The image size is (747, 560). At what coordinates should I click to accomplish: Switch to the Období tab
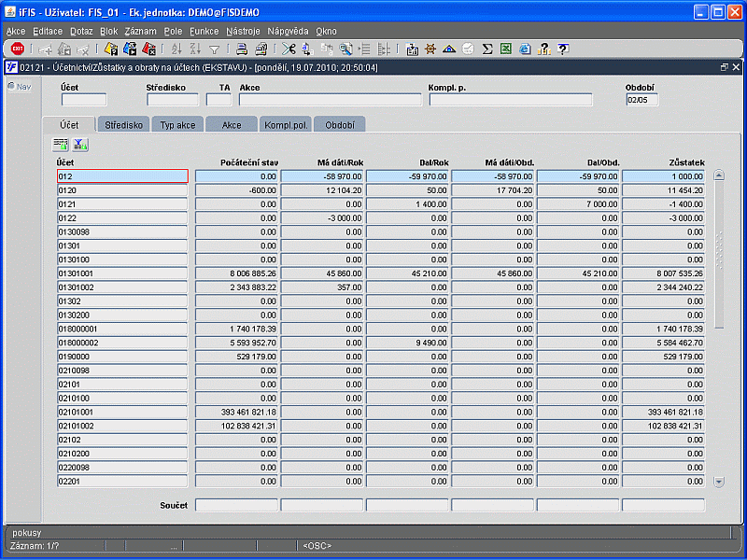(340, 124)
